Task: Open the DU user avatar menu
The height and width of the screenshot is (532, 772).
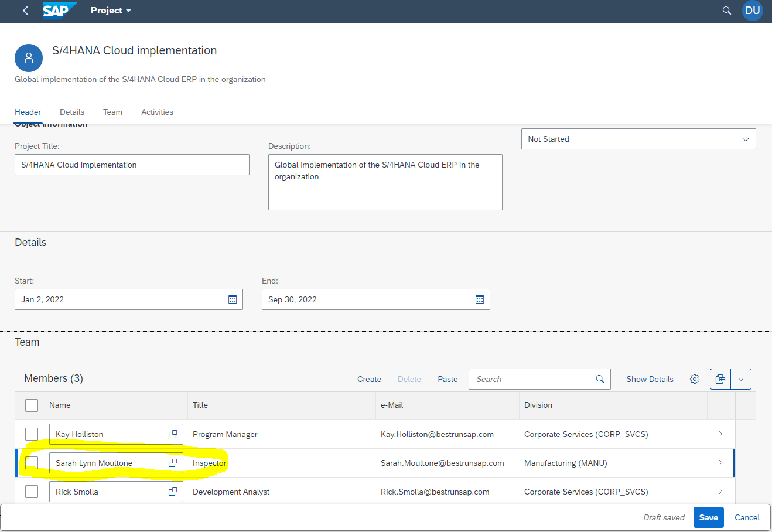Action: click(753, 11)
